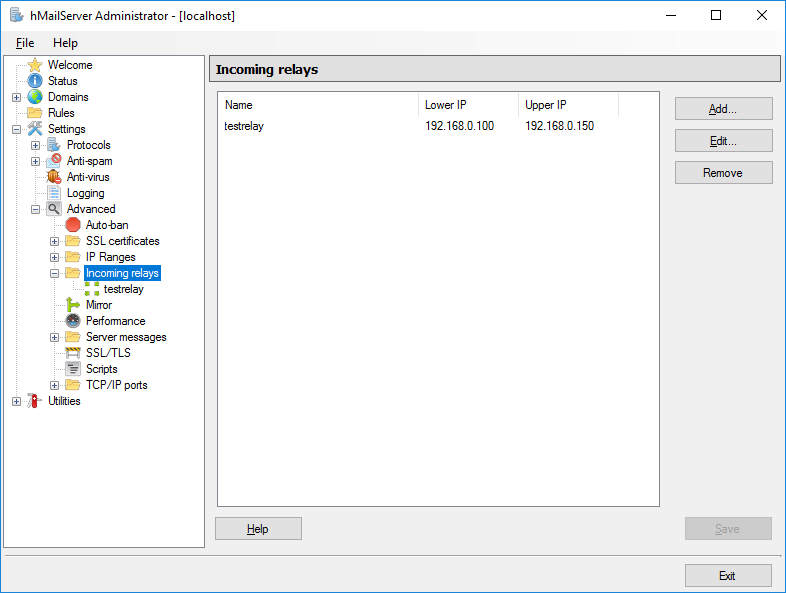Click the Settings tools icon
The image size is (786, 593).
[x=35, y=129]
